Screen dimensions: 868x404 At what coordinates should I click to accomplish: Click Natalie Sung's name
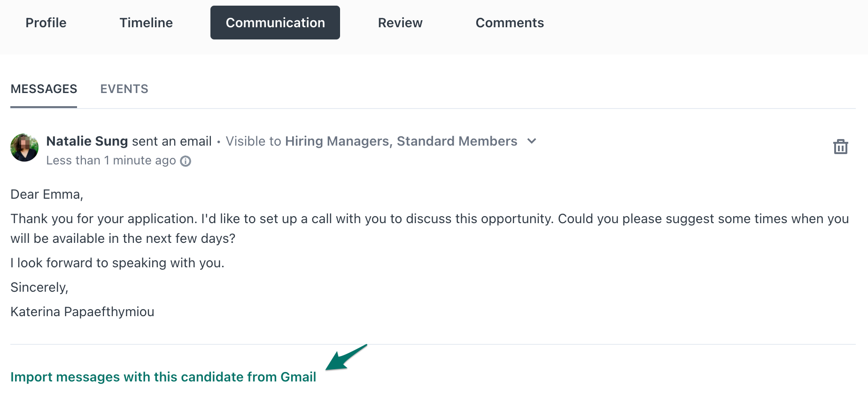coord(87,141)
